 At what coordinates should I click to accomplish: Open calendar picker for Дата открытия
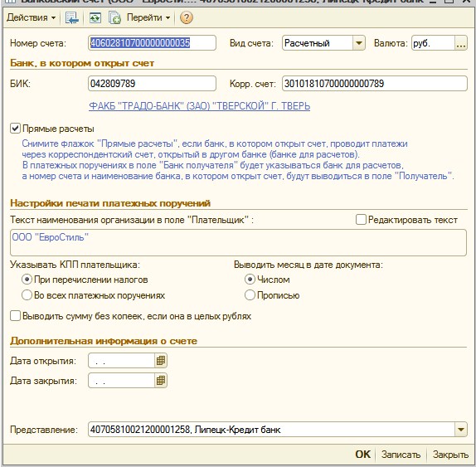point(161,361)
